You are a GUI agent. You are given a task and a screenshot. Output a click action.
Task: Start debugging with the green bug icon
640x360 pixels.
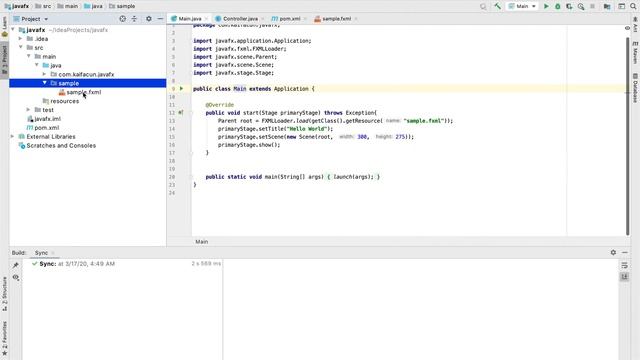pyautogui.click(x=558, y=6)
